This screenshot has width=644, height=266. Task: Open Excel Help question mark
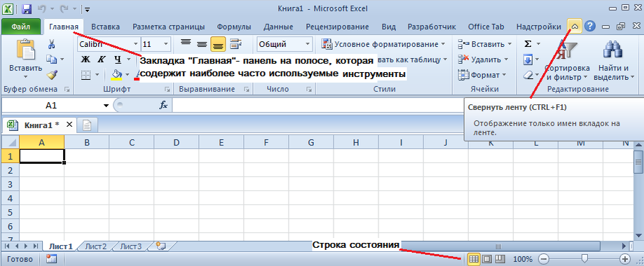(x=590, y=27)
